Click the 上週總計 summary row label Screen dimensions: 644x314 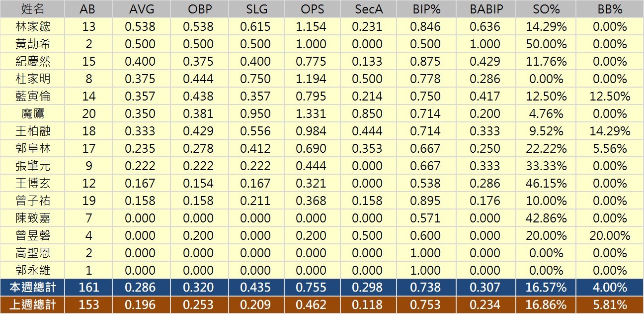(x=33, y=305)
